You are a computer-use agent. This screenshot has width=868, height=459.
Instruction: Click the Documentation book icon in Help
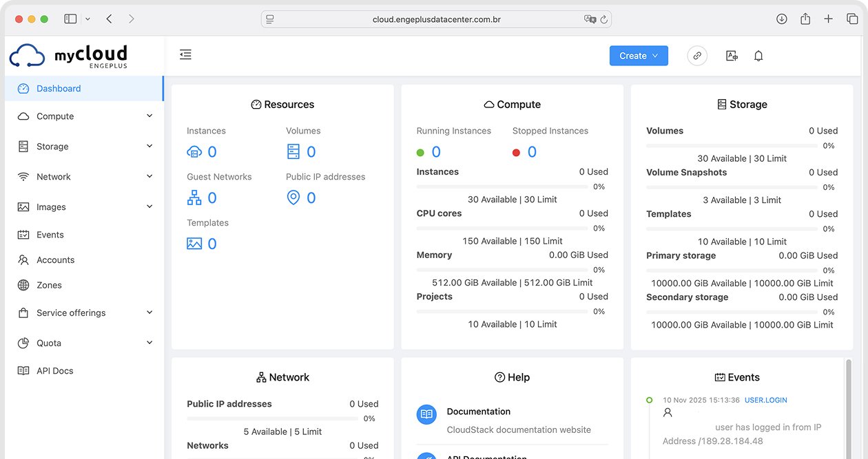427,414
